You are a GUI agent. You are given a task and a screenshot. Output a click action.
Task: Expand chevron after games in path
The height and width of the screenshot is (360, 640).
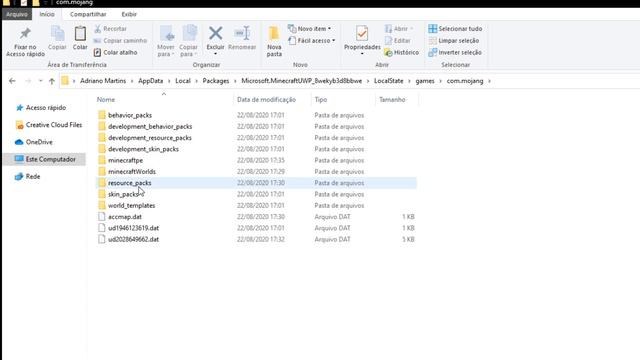coord(440,81)
